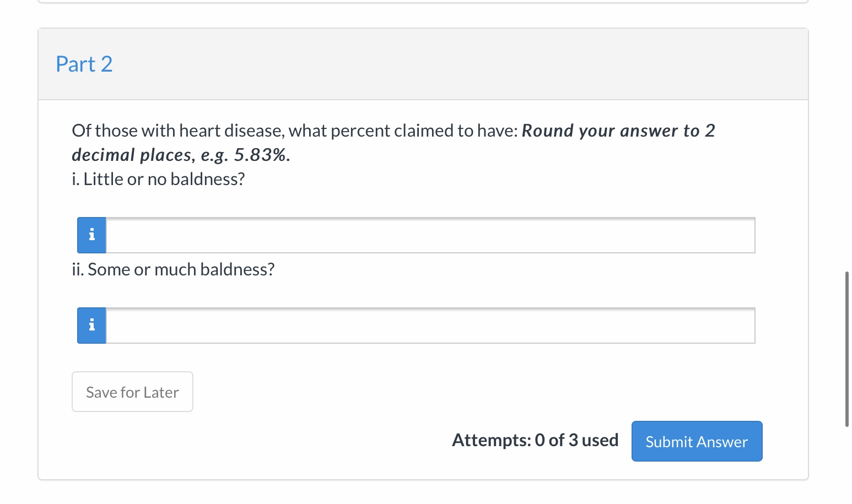Click the 'i. Little or no baldness?' label
Viewport: 852px width, 504px height.
point(159,180)
